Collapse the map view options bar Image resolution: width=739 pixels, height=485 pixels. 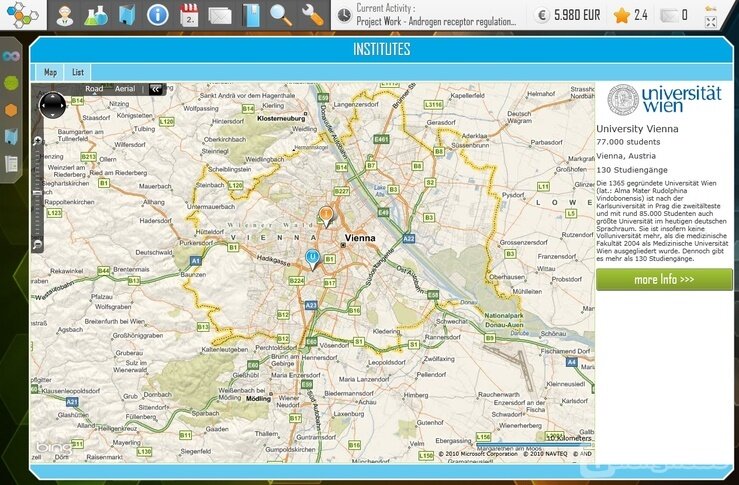coord(156,89)
